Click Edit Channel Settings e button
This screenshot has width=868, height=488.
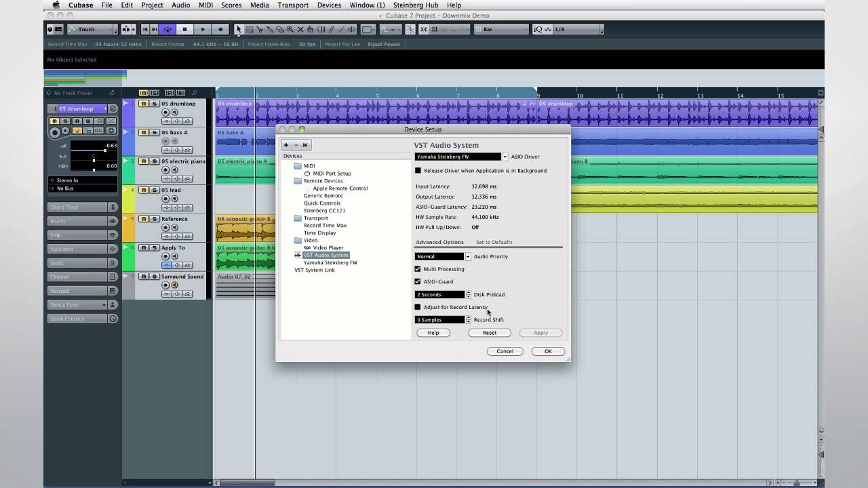pyautogui.click(x=113, y=108)
